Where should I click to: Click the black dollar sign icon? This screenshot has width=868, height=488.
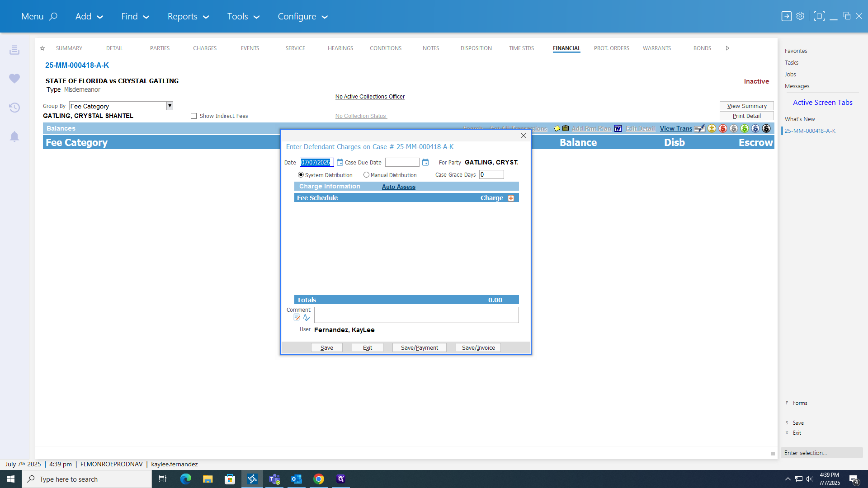coord(766,128)
